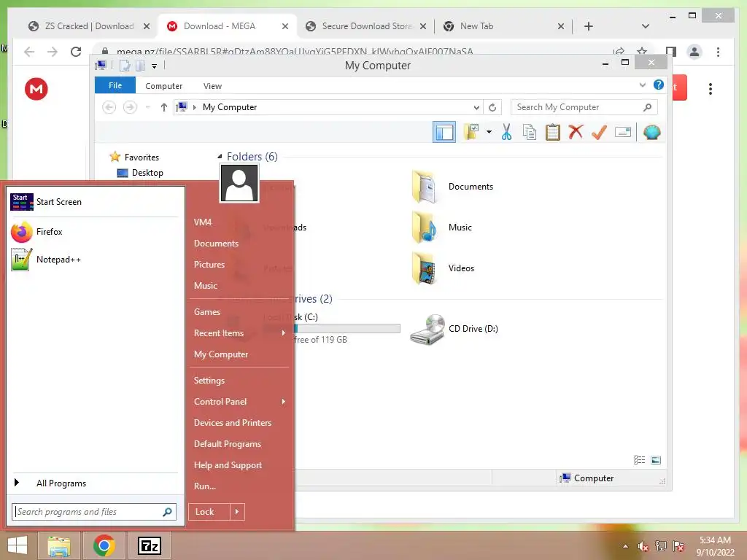Image resolution: width=747 pixels, height=560 pixels.
Task: Click the Copy icon in Explorer toolbar
Action: (530, 133)
